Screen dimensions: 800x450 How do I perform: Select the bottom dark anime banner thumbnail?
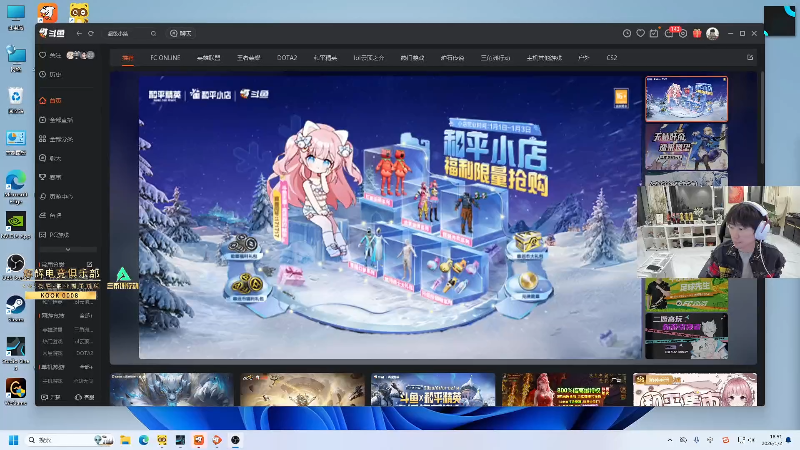point(686,336)
